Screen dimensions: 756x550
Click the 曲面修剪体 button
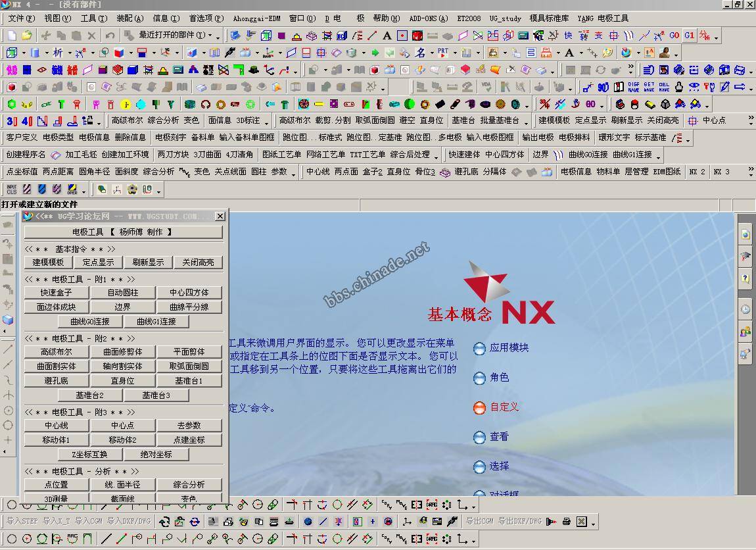point(122,352)
